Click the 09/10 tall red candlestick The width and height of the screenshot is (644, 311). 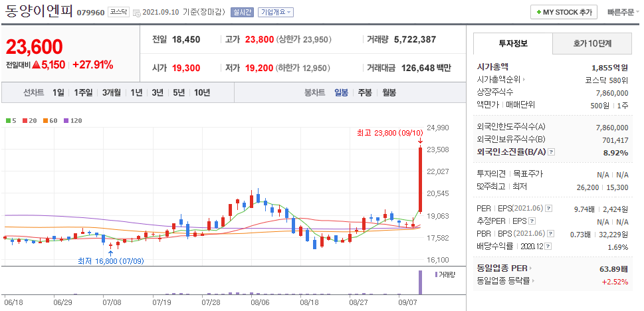(x=420, y=180)
